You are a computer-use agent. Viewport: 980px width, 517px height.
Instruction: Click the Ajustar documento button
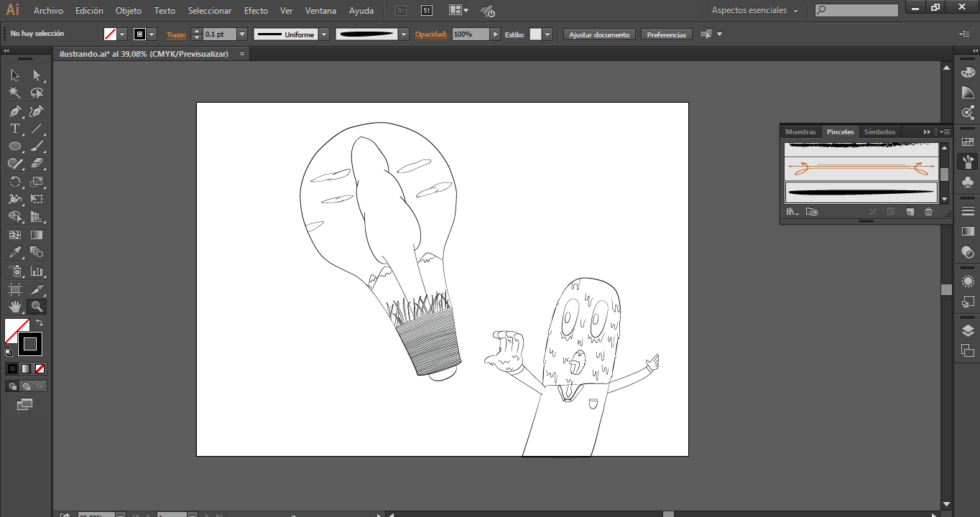[x=599, y=34]
